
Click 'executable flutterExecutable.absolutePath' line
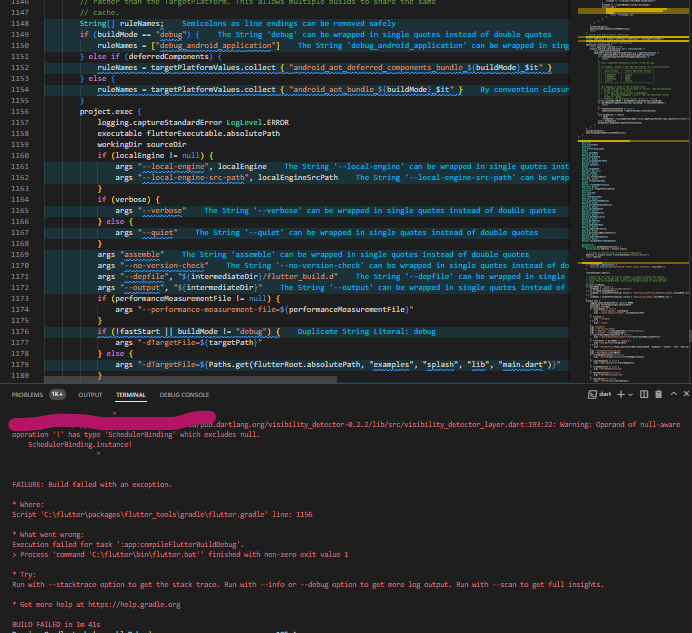click(188, 133)
